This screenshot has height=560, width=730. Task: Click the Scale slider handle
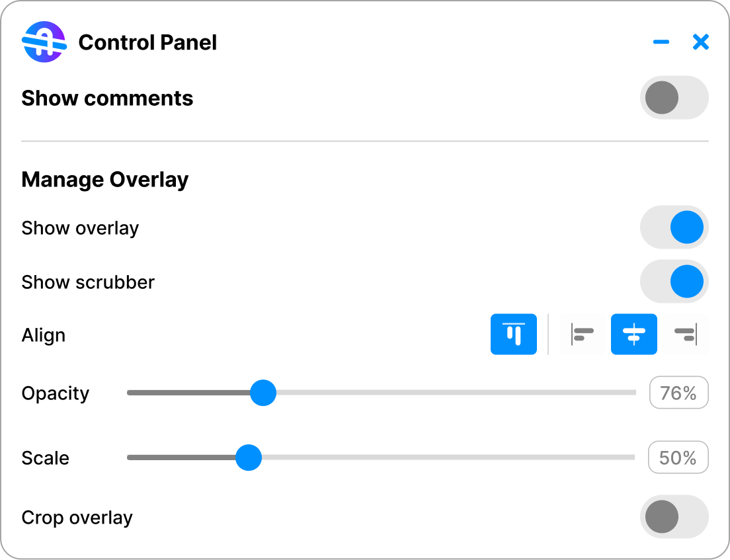249,458
